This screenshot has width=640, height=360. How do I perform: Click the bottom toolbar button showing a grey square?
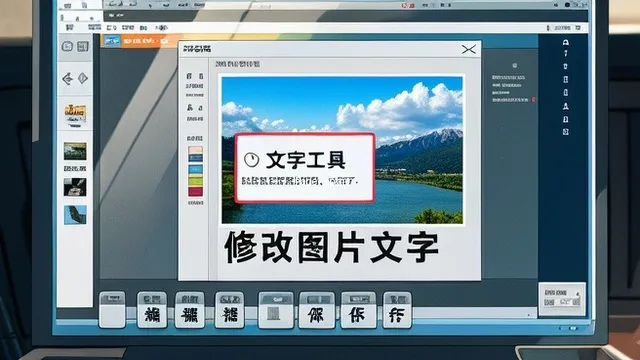click(276, 310)
